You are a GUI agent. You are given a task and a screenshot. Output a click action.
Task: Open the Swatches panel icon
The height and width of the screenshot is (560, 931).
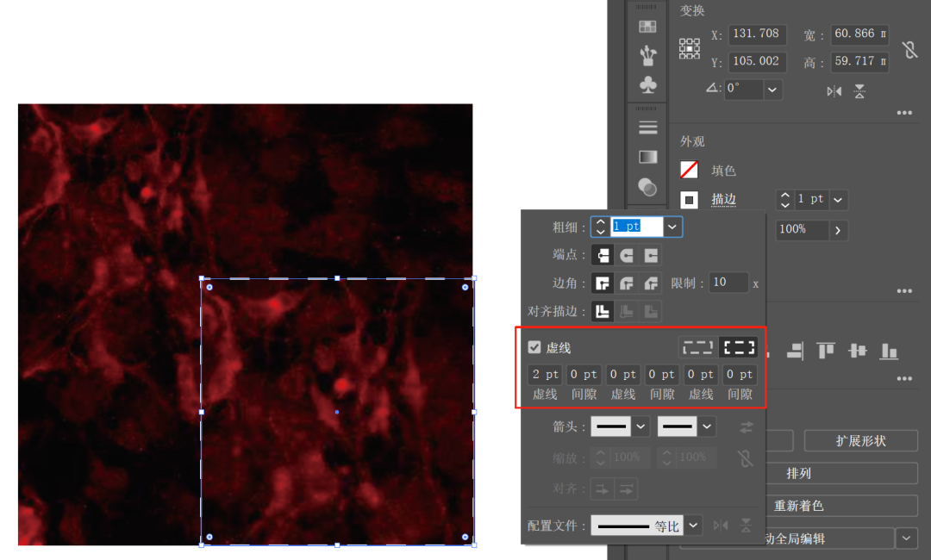click(647, 27)
